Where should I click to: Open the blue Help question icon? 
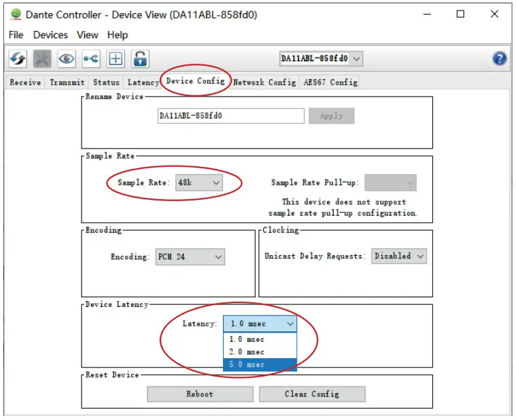tap(499, 58)
